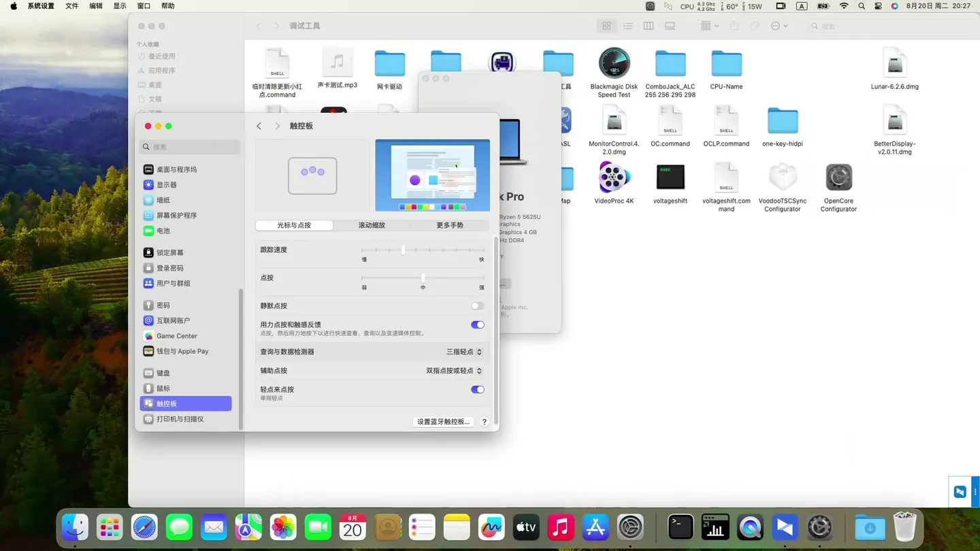
Task: Open the 编辑 menu in menu bar
Action: pyautogui.click(x=96, y=6)
